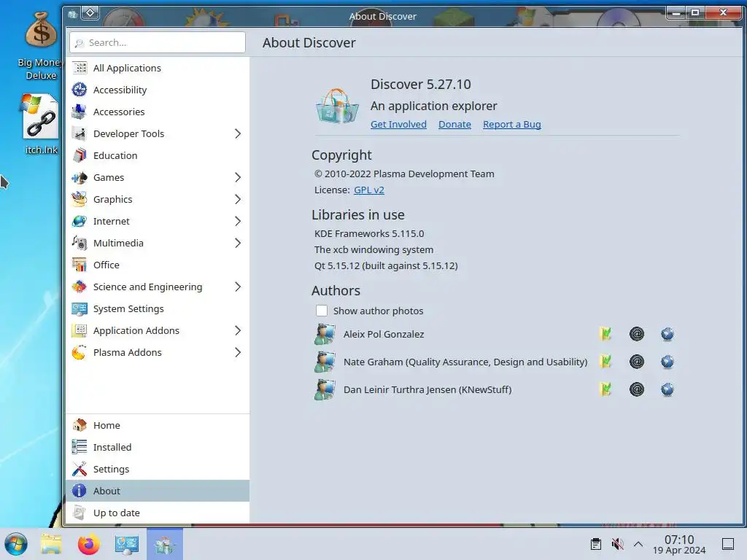
Task: Expand Application Addons arrow
Action: pyautogui.click(x=238, y=330)
